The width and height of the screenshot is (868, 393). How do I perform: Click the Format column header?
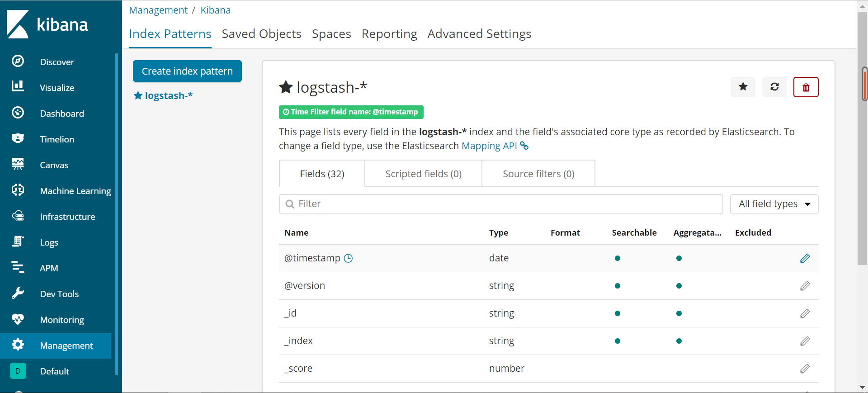pos(565,232)
